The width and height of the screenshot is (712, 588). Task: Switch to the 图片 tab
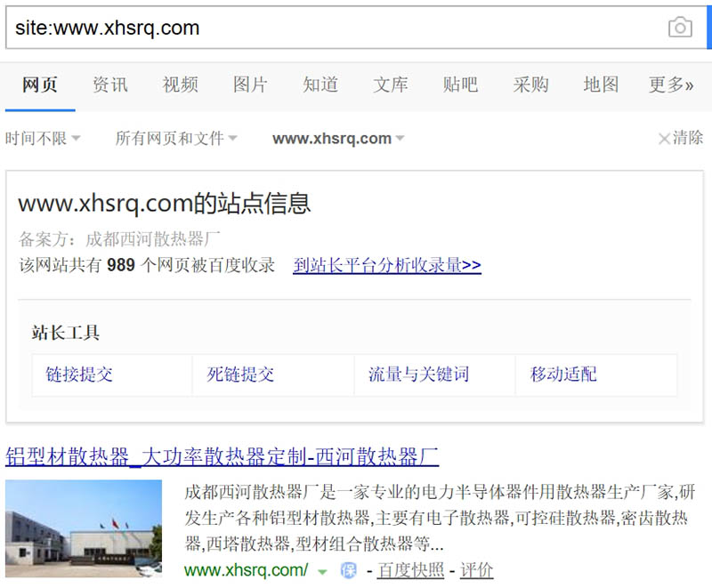coord(250,85)
